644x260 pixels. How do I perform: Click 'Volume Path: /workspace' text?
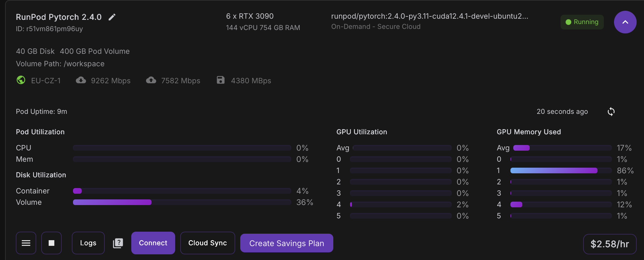pyautogui.click(x=60, y=64)
